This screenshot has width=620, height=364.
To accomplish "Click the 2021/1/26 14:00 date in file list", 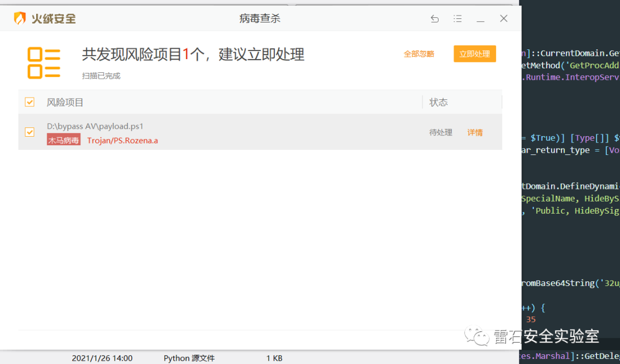I will pyautogui.click(x=102, y=358).
